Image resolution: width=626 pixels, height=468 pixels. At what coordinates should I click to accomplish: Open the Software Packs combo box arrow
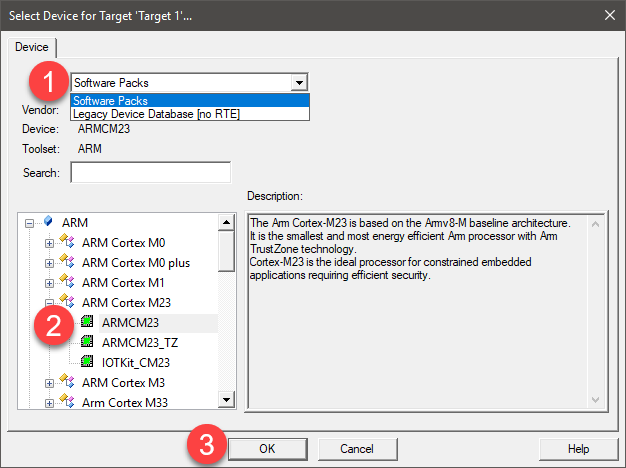299,83
